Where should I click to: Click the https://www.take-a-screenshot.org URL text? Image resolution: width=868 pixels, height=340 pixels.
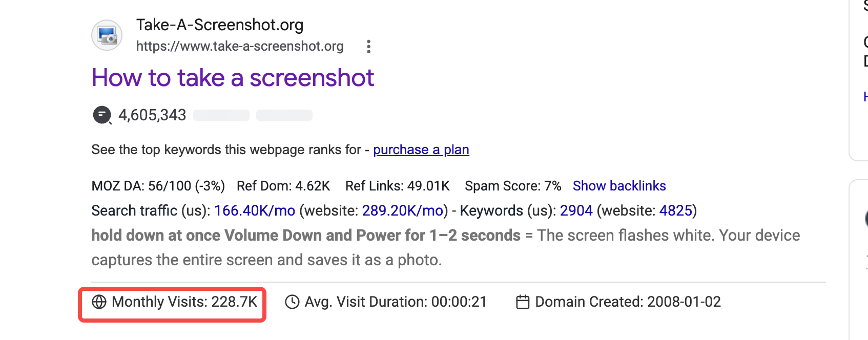240,46
